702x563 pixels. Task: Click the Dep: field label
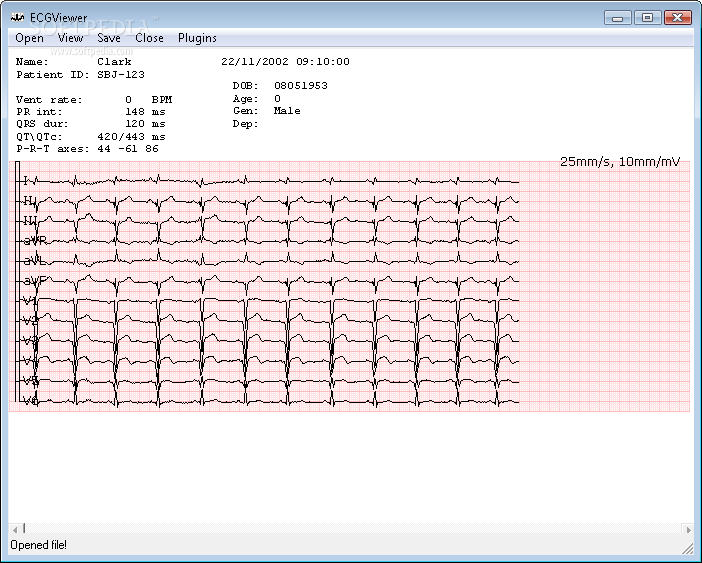pos(245,124)
